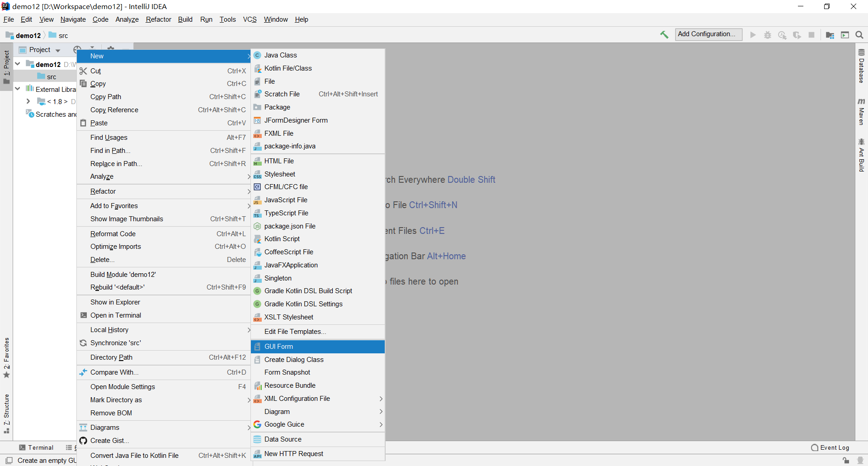Click the Search Everywhere magnifier icon

[859, 35]
